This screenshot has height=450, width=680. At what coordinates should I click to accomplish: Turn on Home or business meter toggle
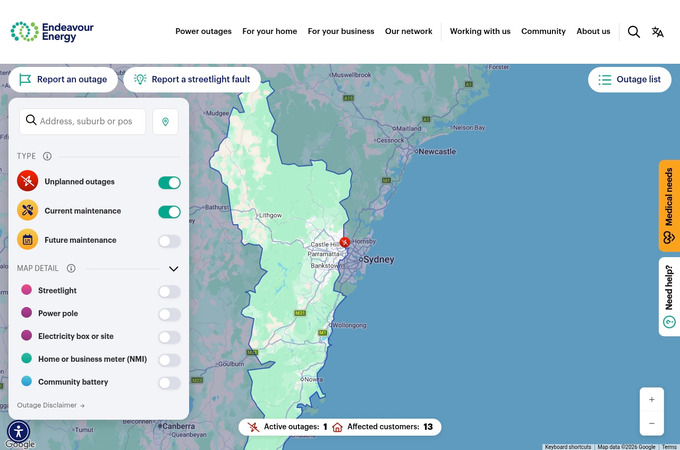[x=169, y=360]
